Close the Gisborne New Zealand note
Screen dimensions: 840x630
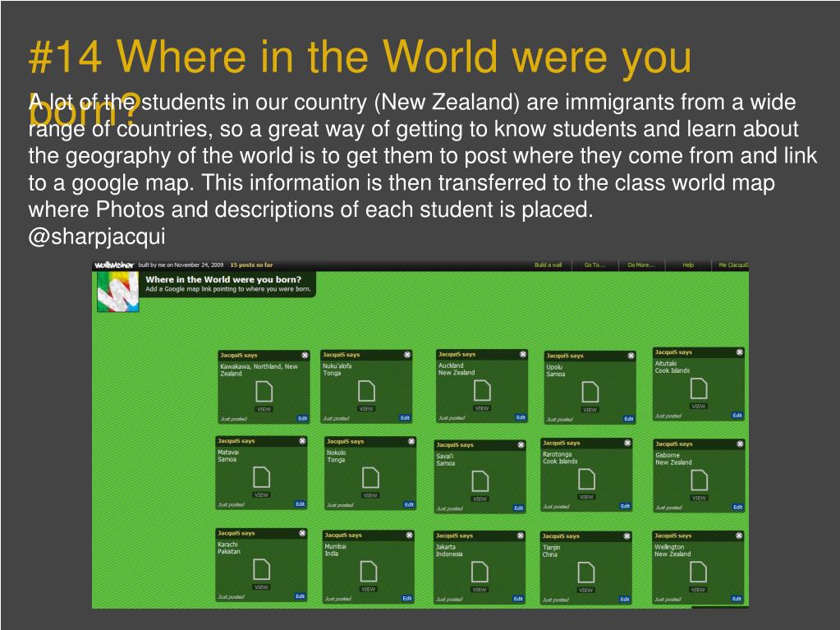(x=740, y=444)
